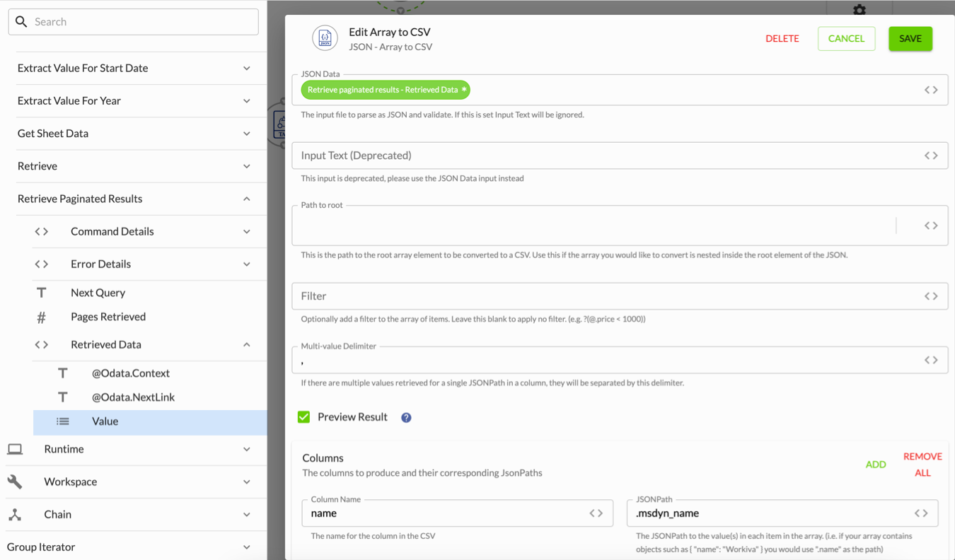Toggle code view for JSONPath field
The width and height of the screenshot is (955, 560).
tap(921, 513)
